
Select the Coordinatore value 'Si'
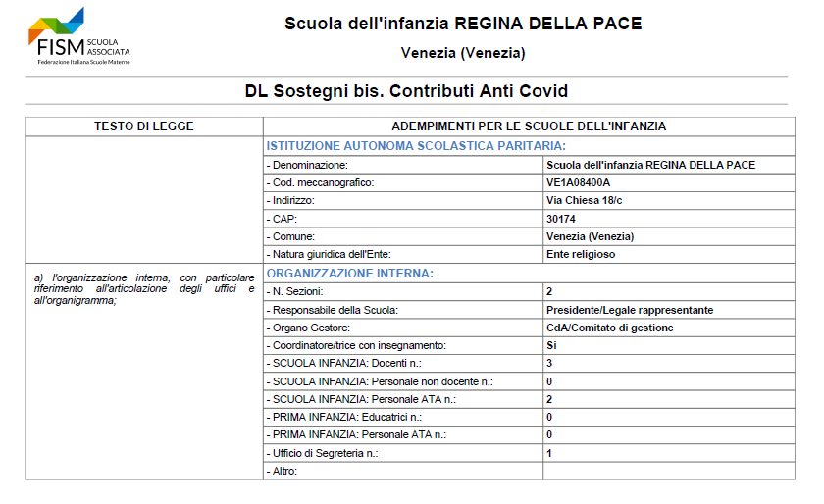click(551, 346)
